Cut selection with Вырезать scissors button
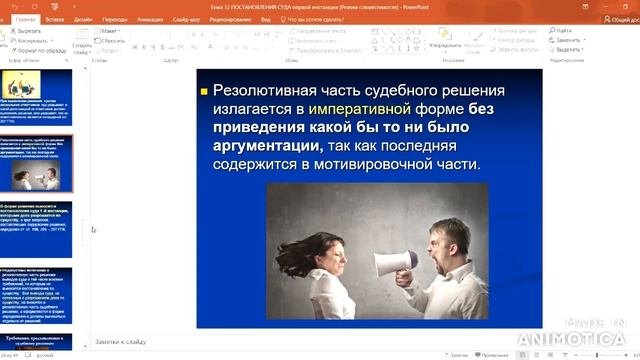 click(x=25, y=31)
